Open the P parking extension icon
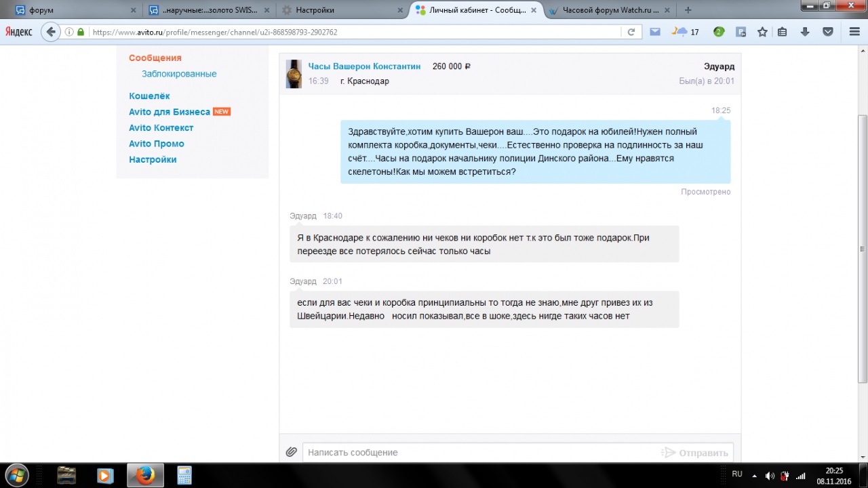 click(x=741, y=32)
